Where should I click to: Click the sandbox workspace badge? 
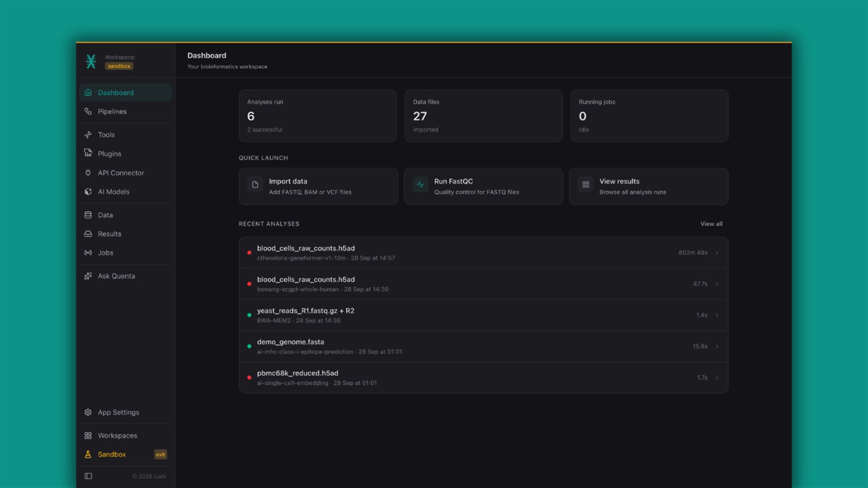pos(119,66)
